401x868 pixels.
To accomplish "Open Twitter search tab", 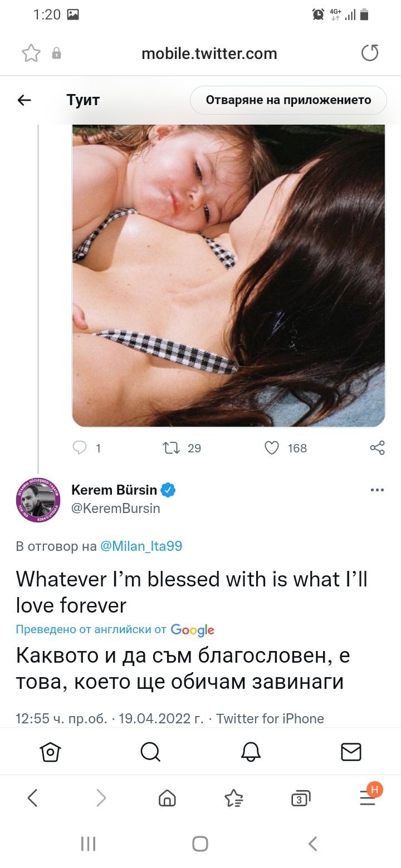I will point(150,752).
